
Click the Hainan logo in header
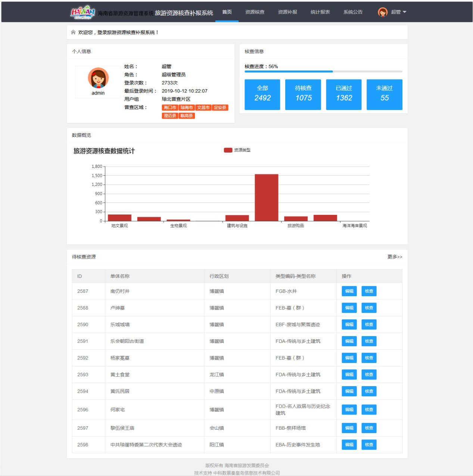point(83,12)
